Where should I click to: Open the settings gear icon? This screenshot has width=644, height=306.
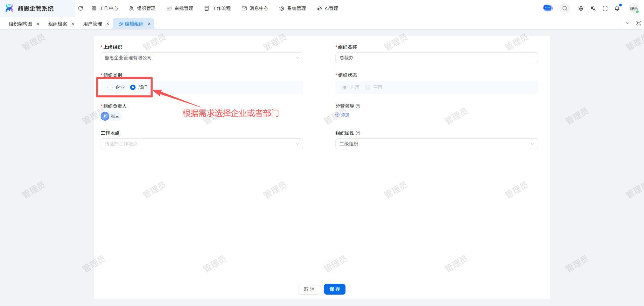(x=581, y=8)
